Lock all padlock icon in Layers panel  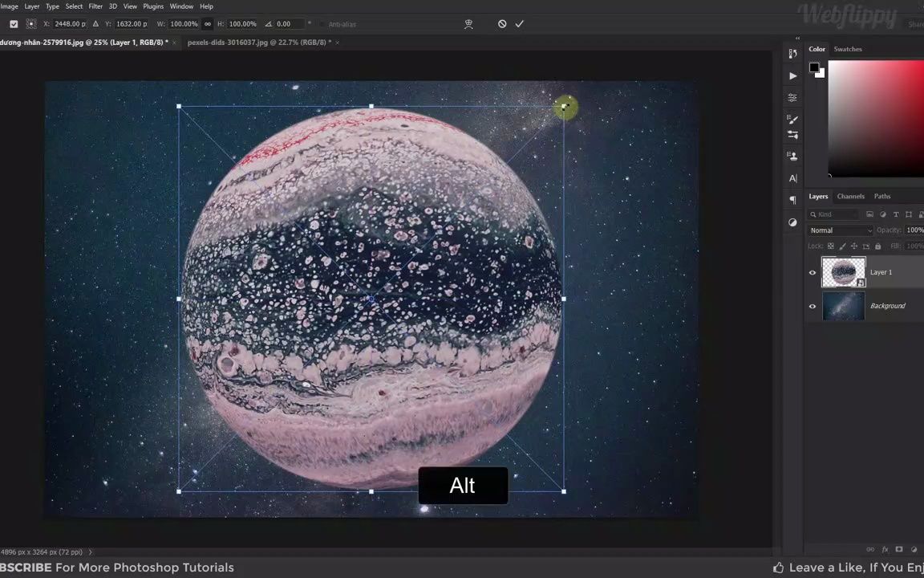(x=878, y=246)
